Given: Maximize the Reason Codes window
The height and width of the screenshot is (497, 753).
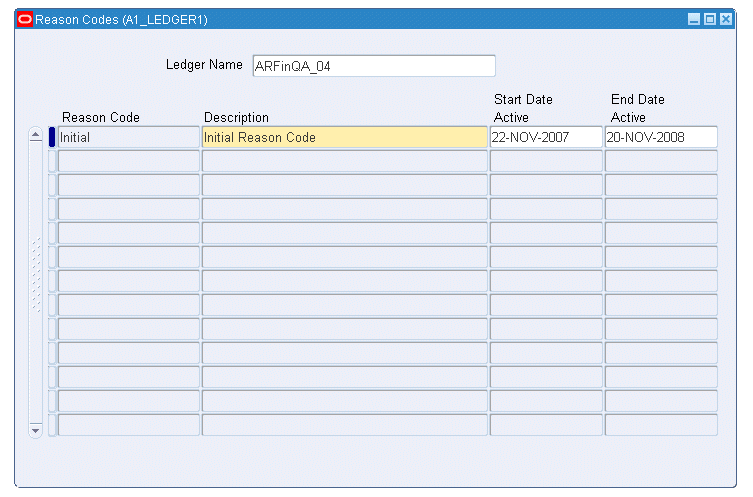Looking at the screenshot, I should click(710, 19).
